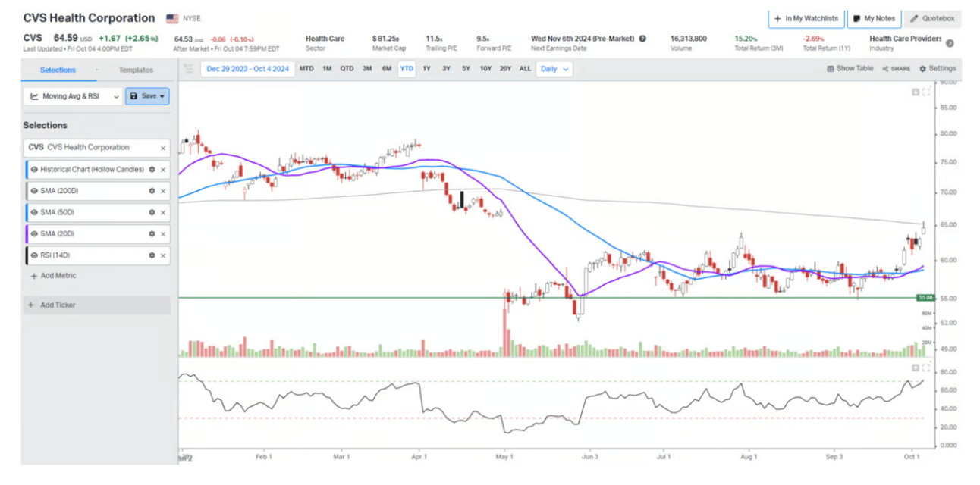Click the plus icon beside Add Metric
The height and width of the screenshot is (485, 980).
click(34, 276)
